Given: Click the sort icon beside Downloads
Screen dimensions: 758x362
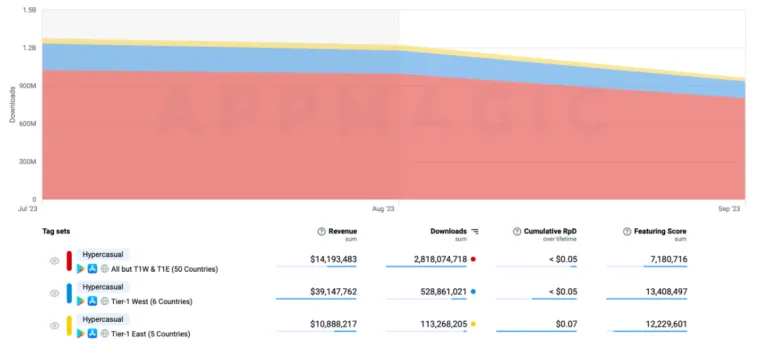Looking at the screenshot, I should [x=475, y=232].
